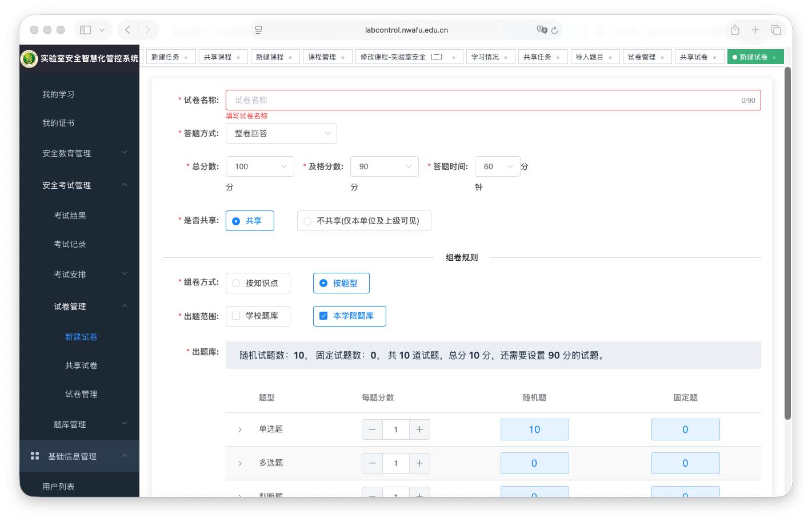
Task: Close the active 新建试卷 tab
Action: pos(774,58)
